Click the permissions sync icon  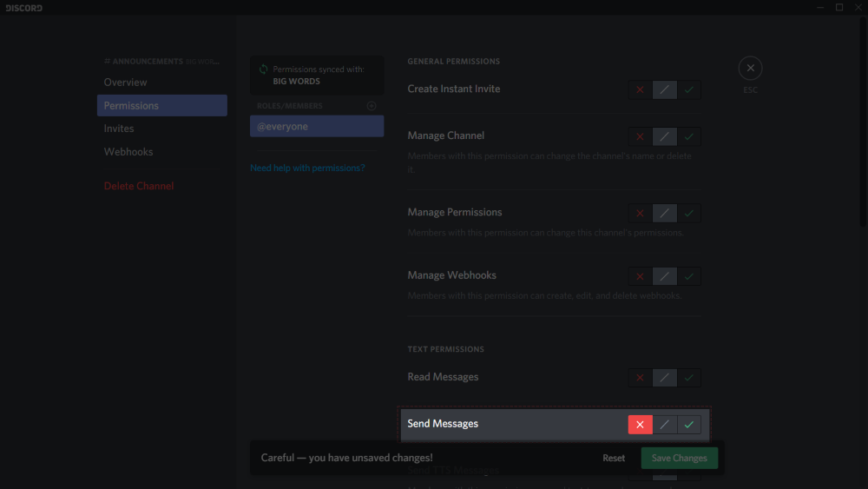tap(264, 69)
